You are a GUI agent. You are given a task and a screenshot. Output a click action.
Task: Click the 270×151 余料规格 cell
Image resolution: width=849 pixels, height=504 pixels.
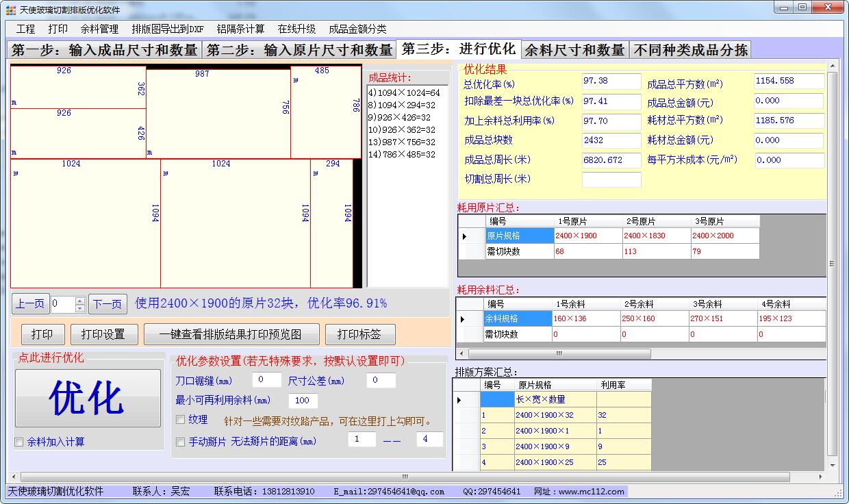click(723, 318)
